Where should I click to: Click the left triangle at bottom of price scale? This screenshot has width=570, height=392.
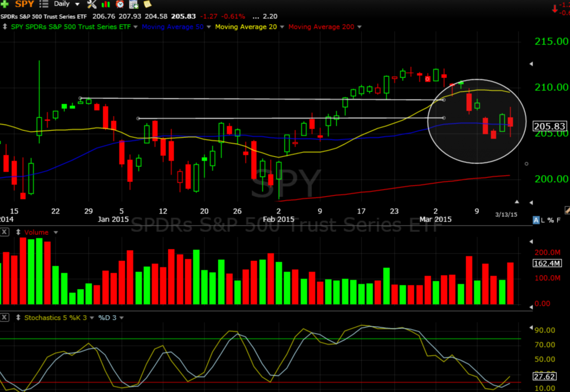click(x=531, y=202)
